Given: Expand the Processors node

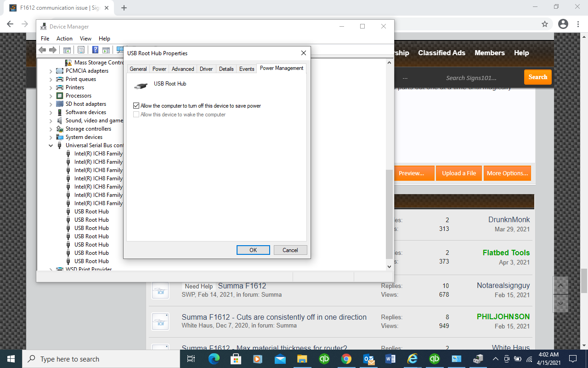Looking at the screenshot, I should click(51, 96).
